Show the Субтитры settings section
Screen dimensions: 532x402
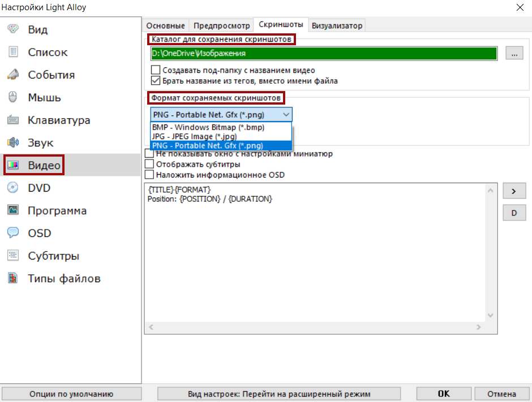pos(70,256)
